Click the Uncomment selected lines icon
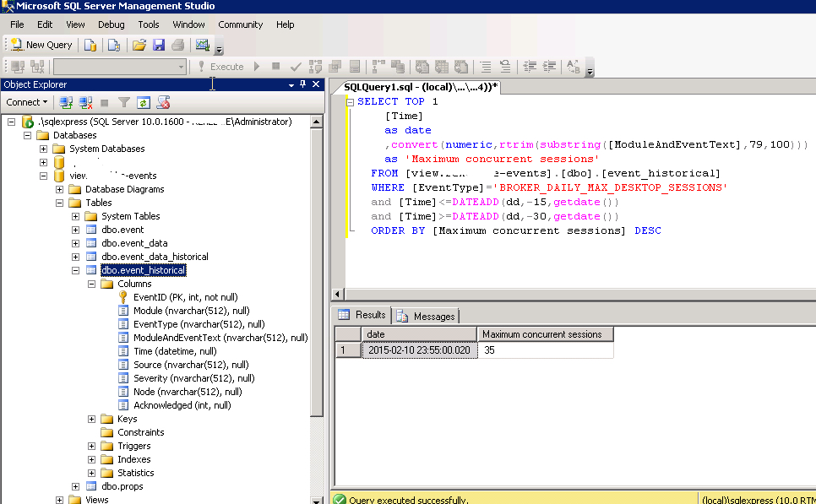Viewport: 816px width, 504px height. click(x=505, y=67)
